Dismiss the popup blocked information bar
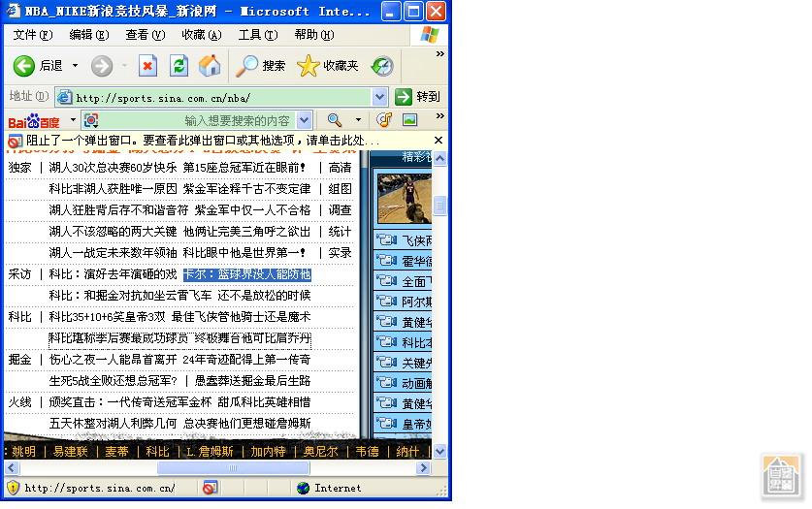 point(438,141)
